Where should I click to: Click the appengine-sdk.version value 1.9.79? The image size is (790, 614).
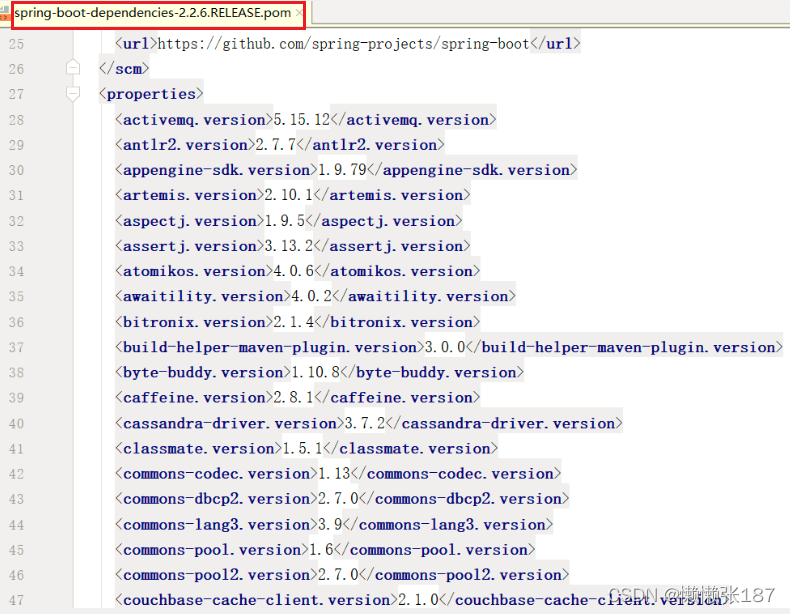point(342,170)
